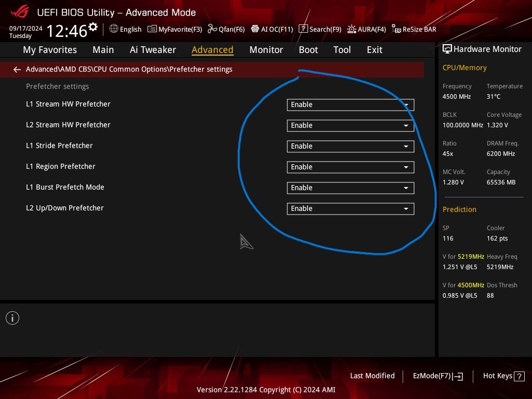532x399 pixels.
Task: Switch to the Tool tab
Action: pos(342,50)
